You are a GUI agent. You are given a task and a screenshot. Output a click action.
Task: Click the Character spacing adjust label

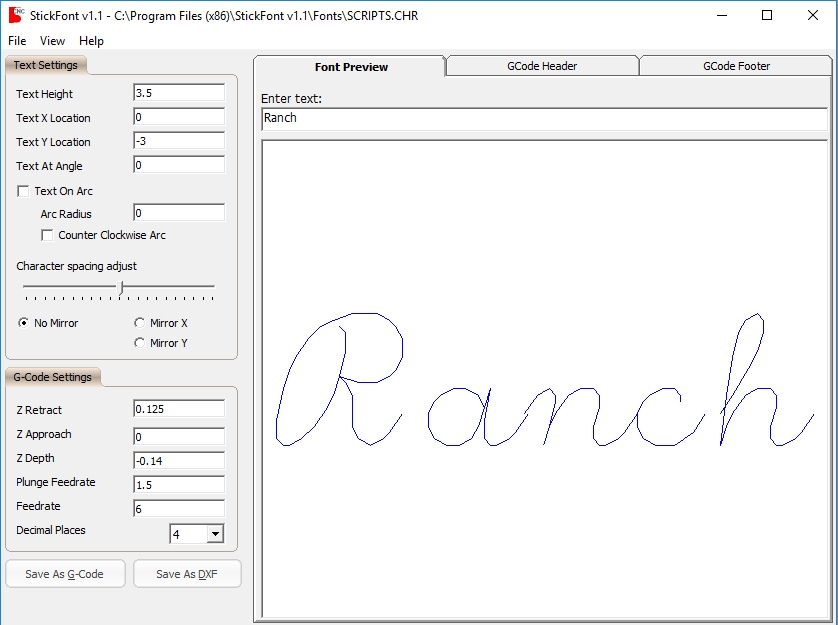76,266
